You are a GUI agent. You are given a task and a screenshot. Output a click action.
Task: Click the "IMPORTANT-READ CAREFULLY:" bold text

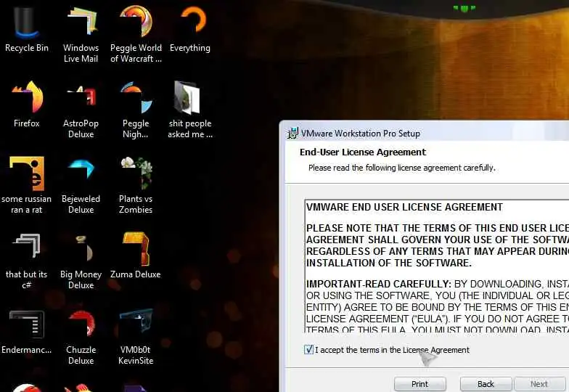tap(379, 284)
